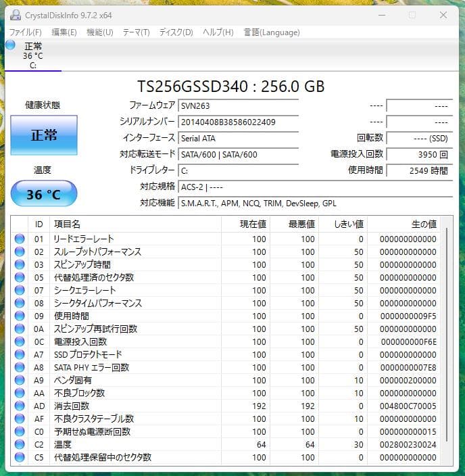Minimize the CrystalDiskInfo window
465x476 pixels.
pyautogui.click(x=382, y=15)
